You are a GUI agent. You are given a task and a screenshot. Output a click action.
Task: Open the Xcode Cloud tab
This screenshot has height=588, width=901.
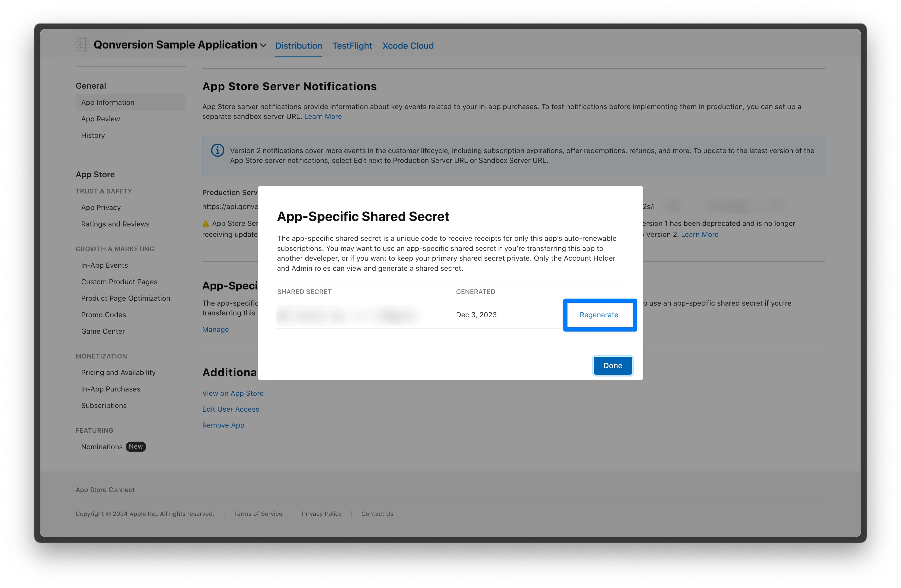point(408,46)
